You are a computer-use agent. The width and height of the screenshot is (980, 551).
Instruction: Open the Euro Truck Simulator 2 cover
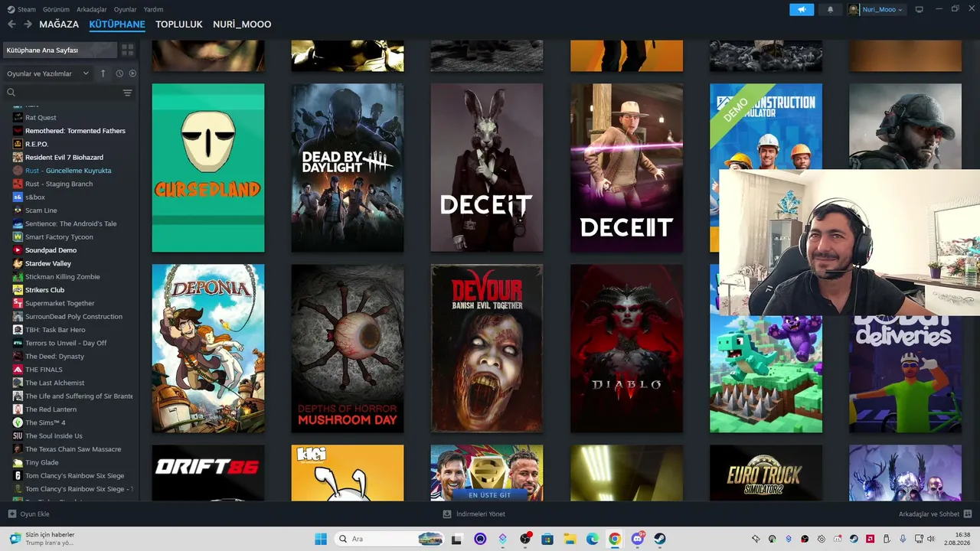click(x=766, y=473)
